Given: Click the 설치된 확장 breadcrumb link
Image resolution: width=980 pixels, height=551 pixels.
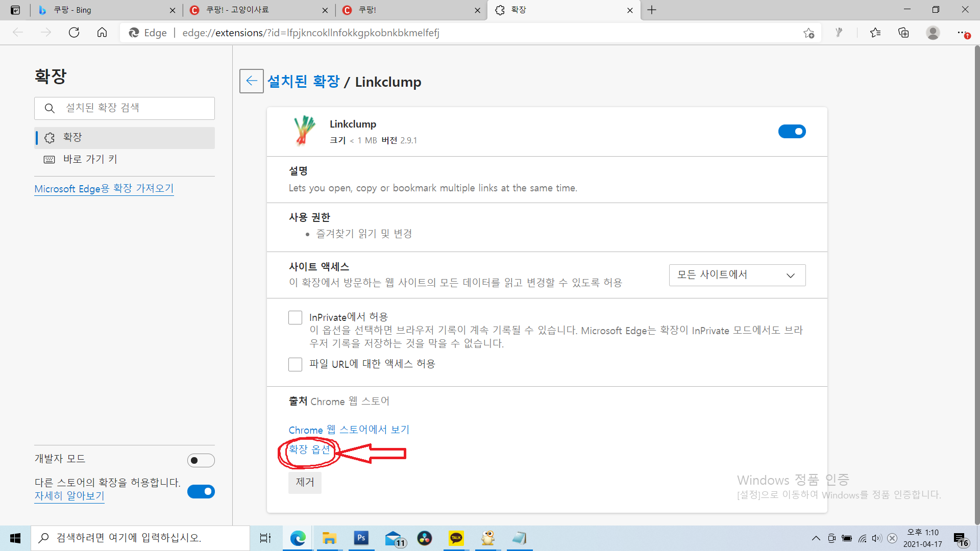Looking at the screenshot, I should tap(303, 82).
